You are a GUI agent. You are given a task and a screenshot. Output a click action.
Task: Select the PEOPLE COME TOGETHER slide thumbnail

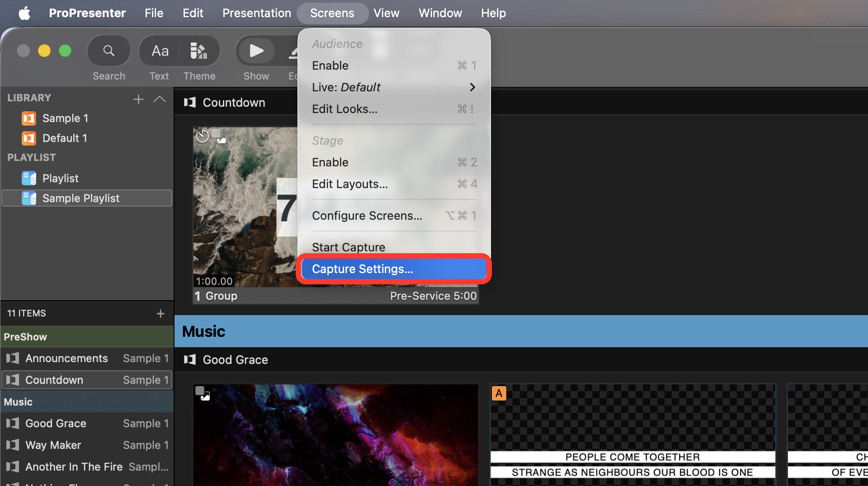[633, 435]
